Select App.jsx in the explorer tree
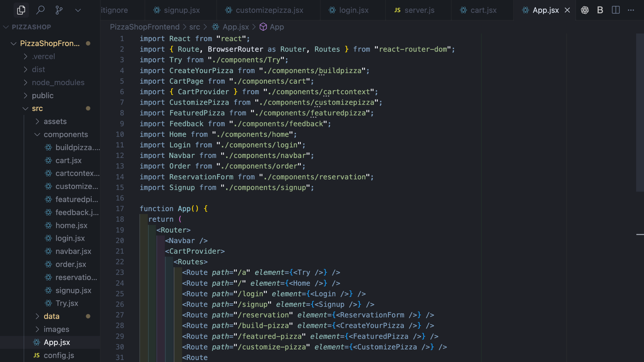 (x=50, y=342)
